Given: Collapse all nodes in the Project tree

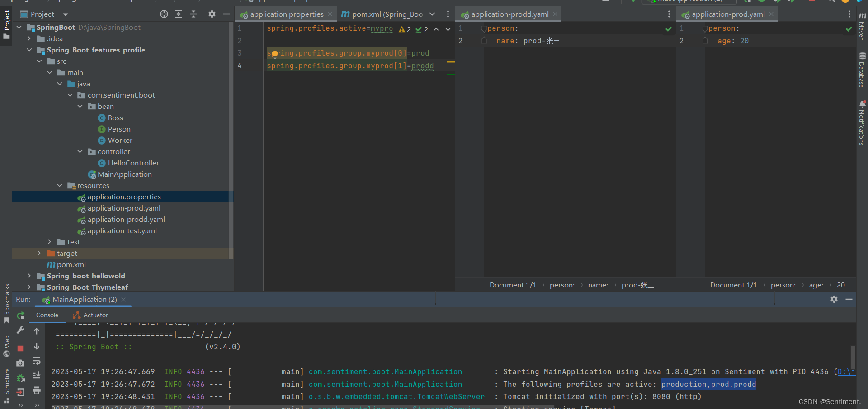Looking at the screenshot, I should pyautogui.click(x=193, y=14).
